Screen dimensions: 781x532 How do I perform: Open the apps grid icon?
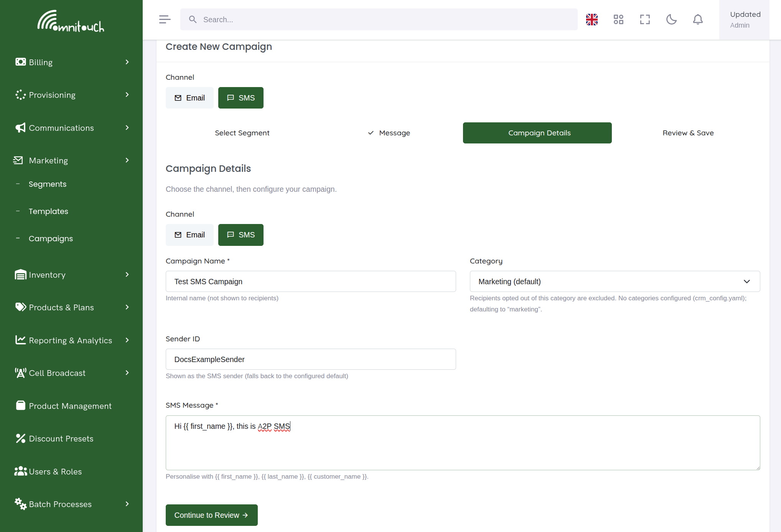tap(618, 20)
